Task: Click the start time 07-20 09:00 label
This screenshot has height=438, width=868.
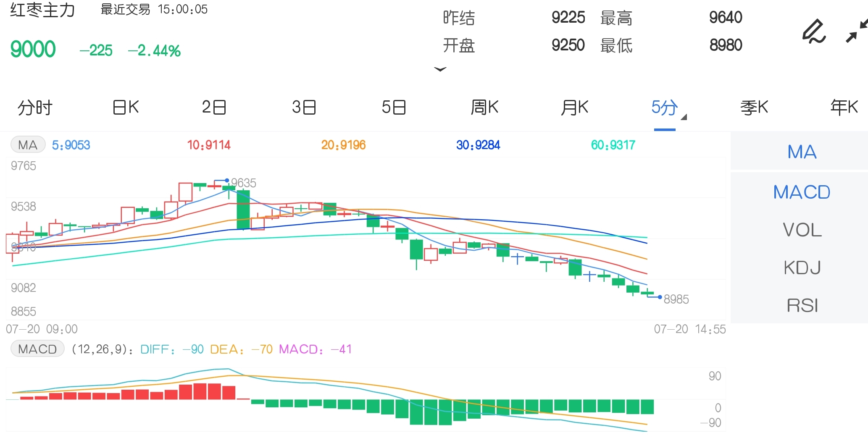Action: point(42,329)
